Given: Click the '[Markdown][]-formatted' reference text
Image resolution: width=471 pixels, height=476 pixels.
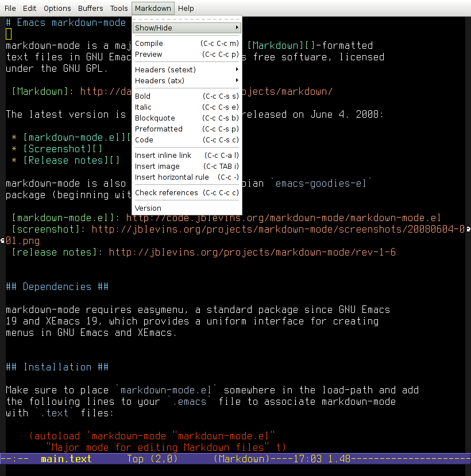Looking at the screenshot, I should pyautogui.click(x=310, y=45).
